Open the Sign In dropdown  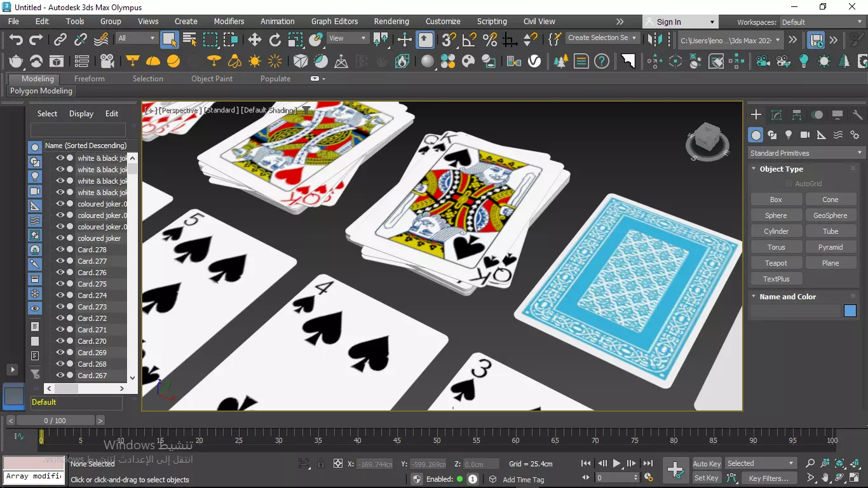click(x=681, y=22)
